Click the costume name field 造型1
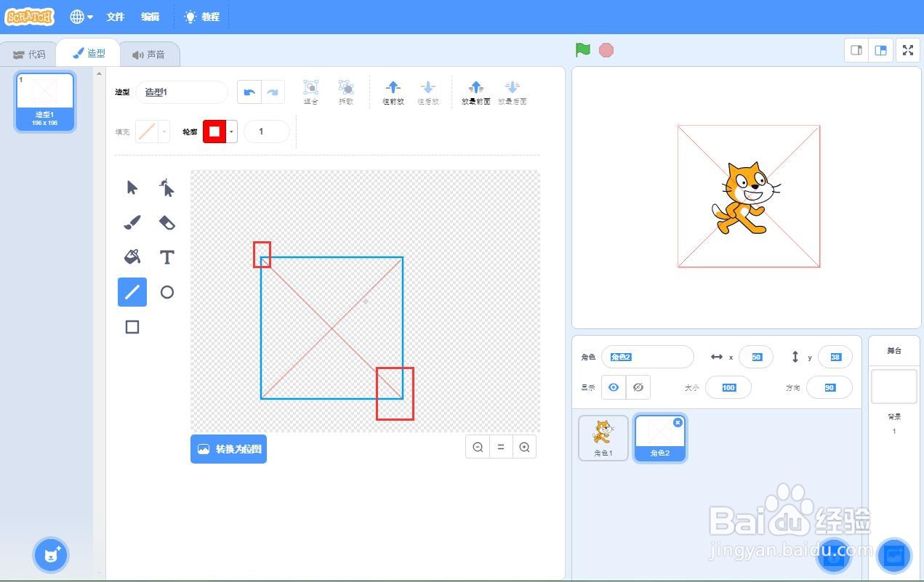 point(182,92)
